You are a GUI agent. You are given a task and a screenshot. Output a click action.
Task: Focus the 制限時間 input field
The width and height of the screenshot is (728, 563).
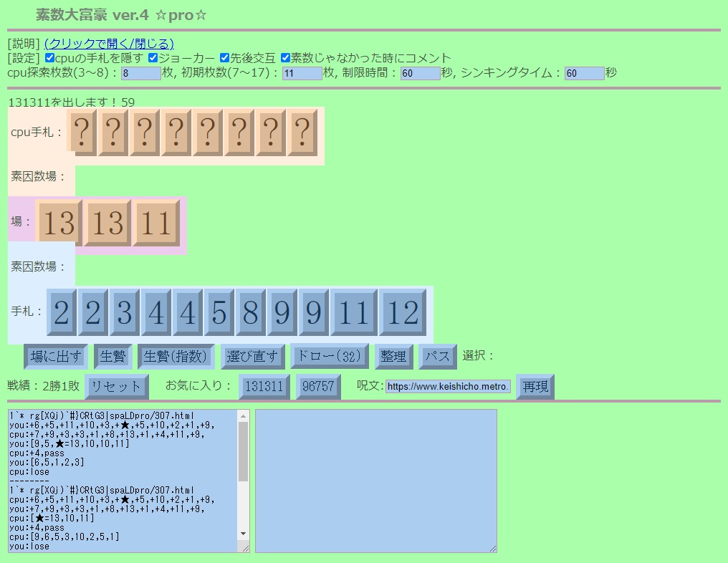coord(420,73)
